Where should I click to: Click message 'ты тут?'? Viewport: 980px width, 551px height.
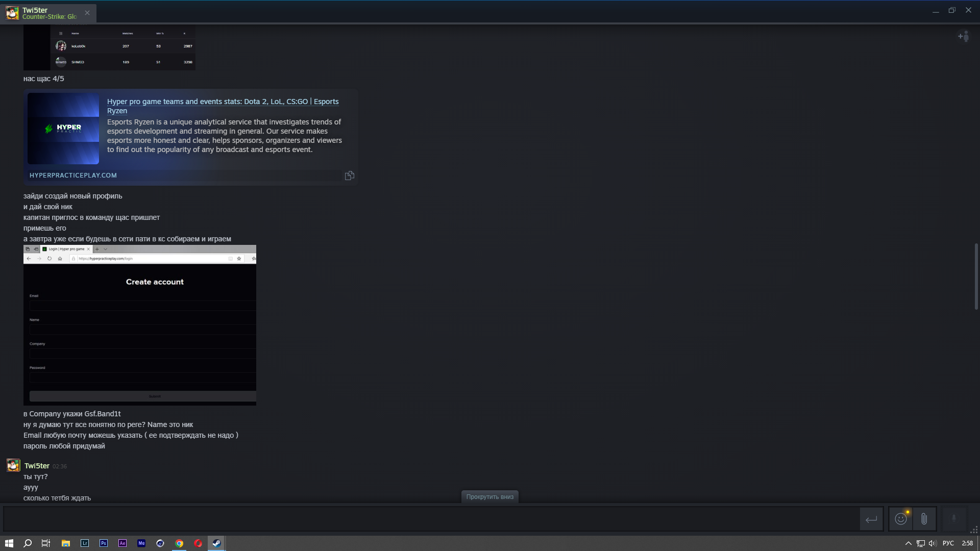[x=35, y=477]
